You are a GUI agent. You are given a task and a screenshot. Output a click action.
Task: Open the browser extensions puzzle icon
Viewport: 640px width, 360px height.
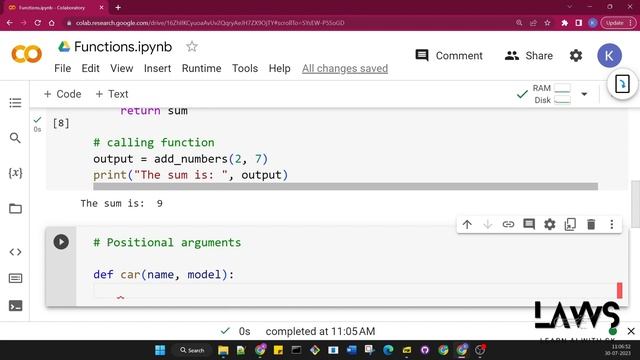564,23
